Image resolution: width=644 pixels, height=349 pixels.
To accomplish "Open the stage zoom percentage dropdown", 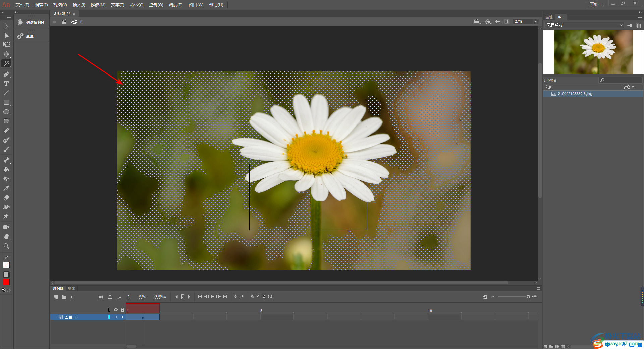I will [536, 22].
